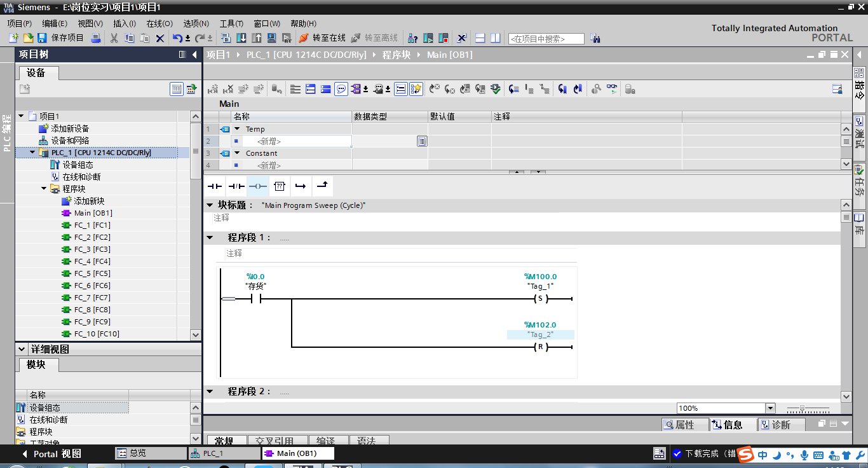This screenshot has width=868, height=468.
Task: Insert an empty box instruction
Action: tap(279, 186)
